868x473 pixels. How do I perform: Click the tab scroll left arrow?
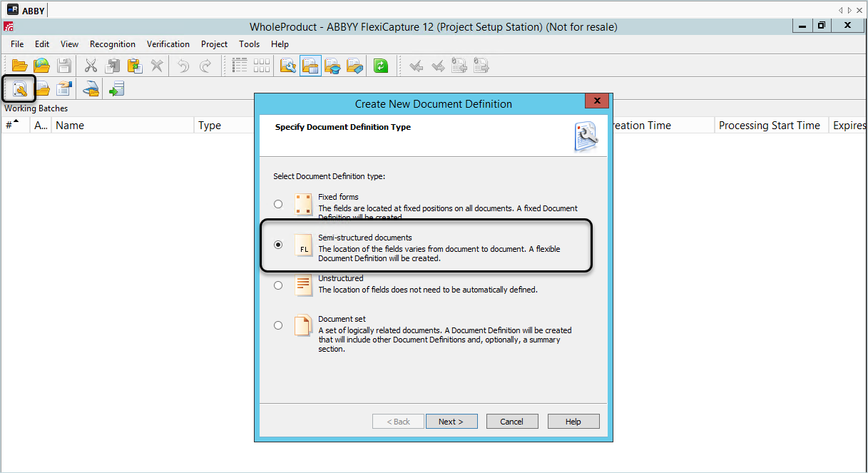[841, 10]
